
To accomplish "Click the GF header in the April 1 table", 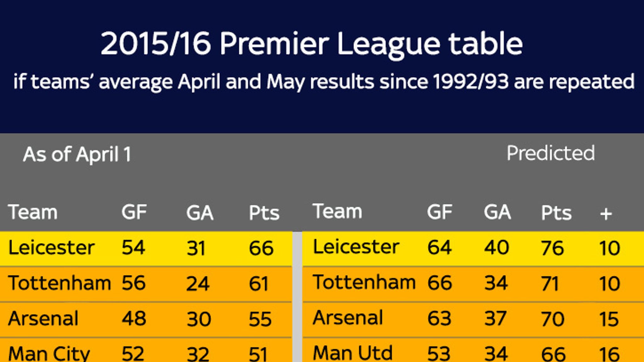I will coord(134,212).
